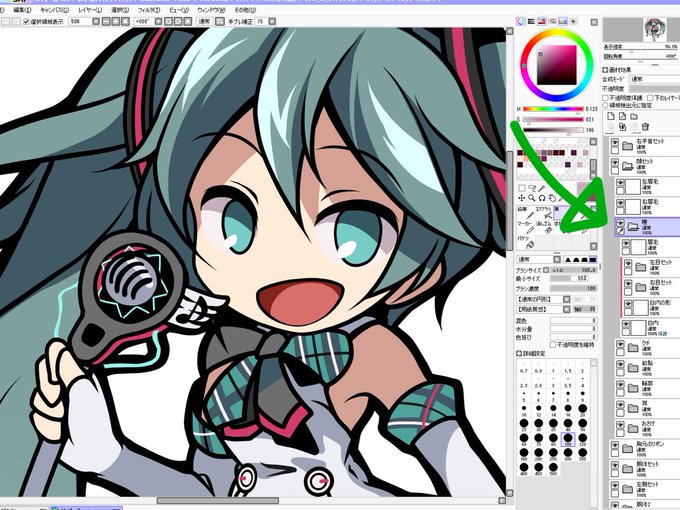This screenshot has height=510, width=680.
Task: Show the RGB slider panel icon
Action: pos(531,21)
